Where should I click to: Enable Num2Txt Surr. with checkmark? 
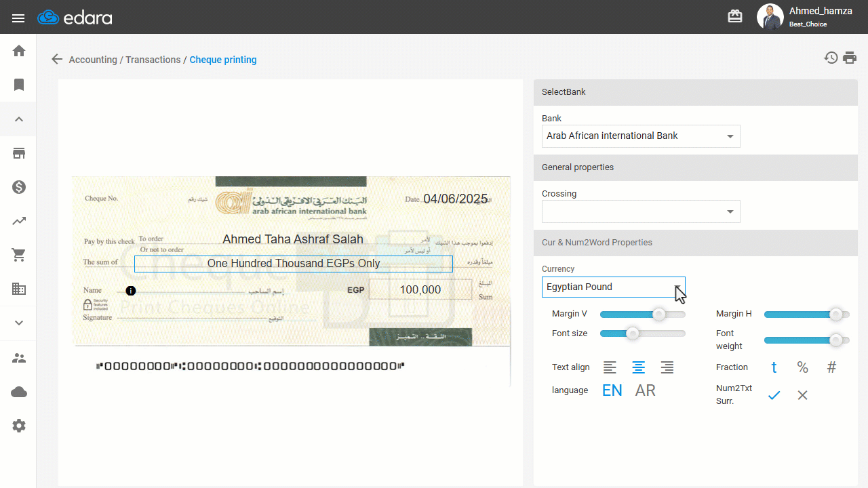point(774,395)
